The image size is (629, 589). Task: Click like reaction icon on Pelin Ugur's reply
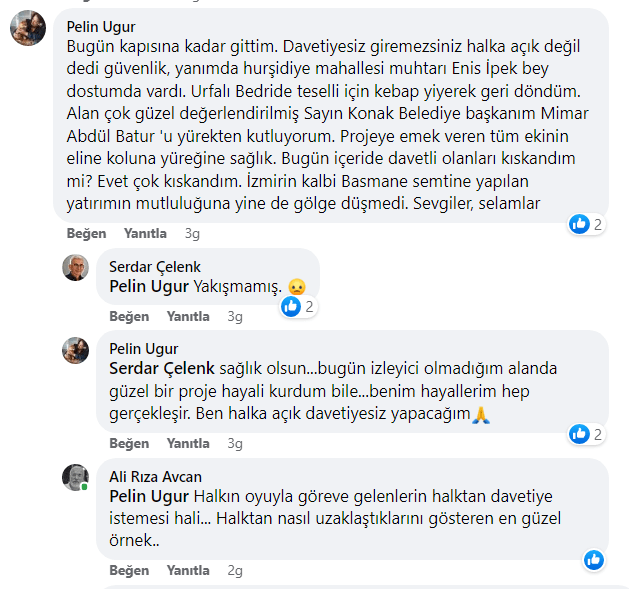579,434
